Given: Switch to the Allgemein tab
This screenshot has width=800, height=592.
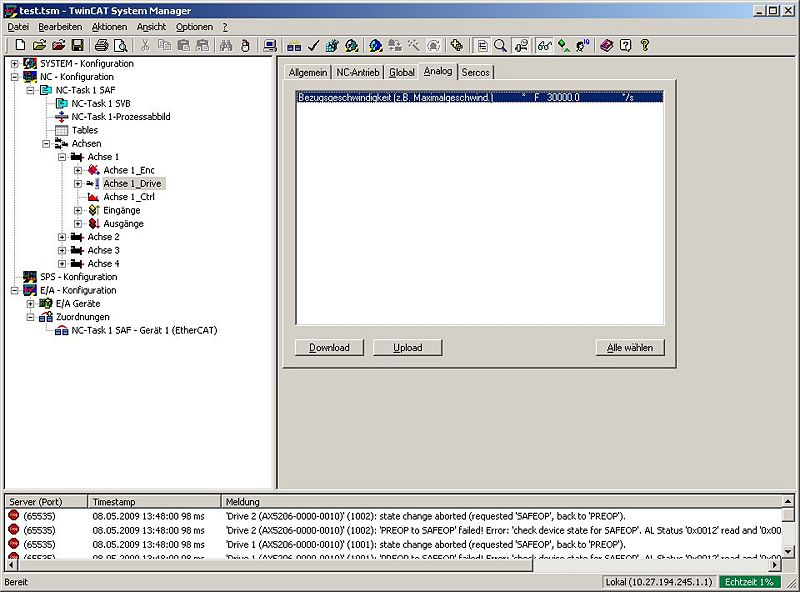Looking at the screenshot, I should click(308, 72).
